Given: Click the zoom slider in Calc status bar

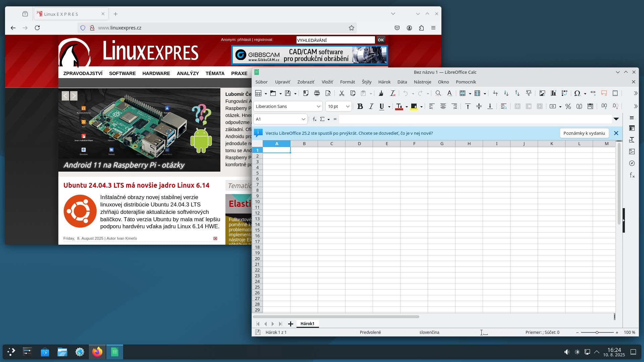Looking at the screenshot, I should [597, 333].
